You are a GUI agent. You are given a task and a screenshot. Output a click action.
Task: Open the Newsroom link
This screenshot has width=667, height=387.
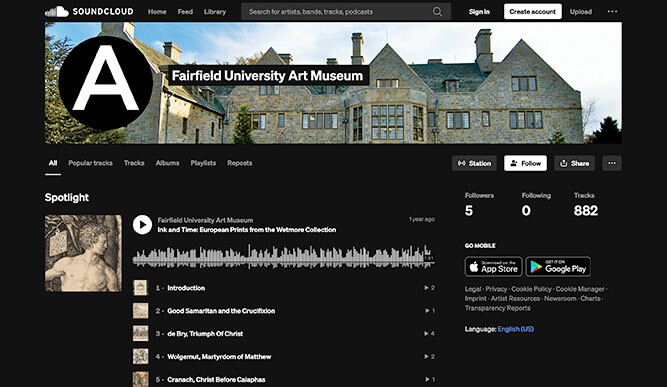pos(560,299)
